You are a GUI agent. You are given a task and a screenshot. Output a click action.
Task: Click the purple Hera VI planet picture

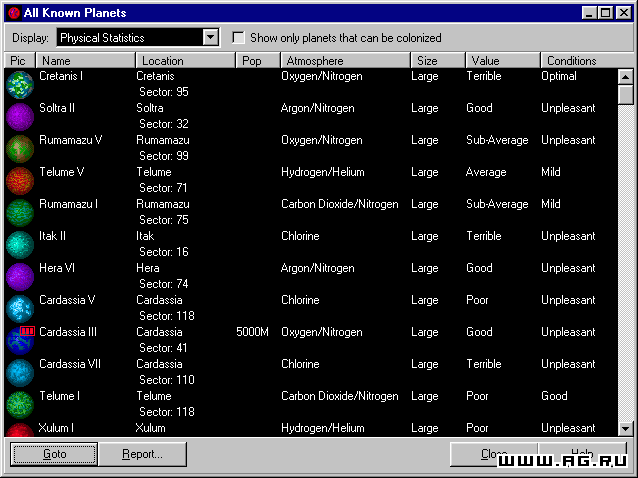pyautogui.click(x=20, y=277)
